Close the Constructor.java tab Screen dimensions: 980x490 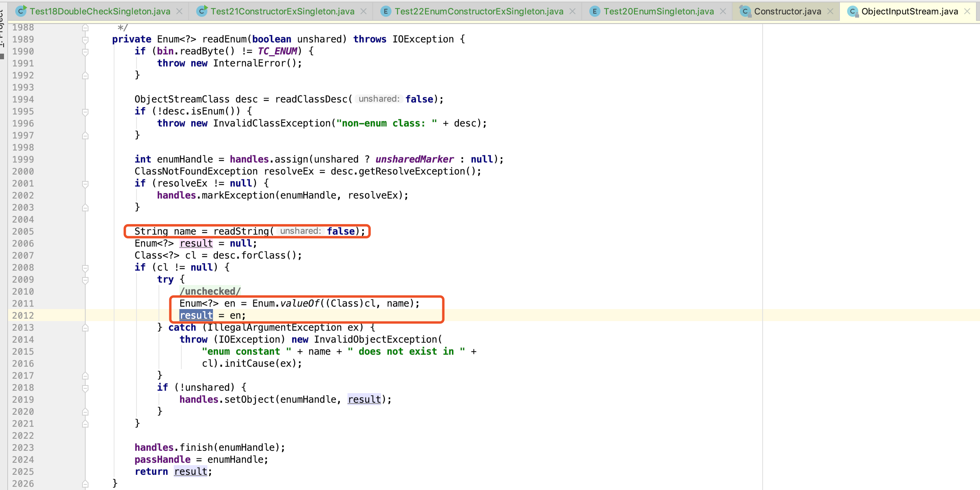point(830,11)
